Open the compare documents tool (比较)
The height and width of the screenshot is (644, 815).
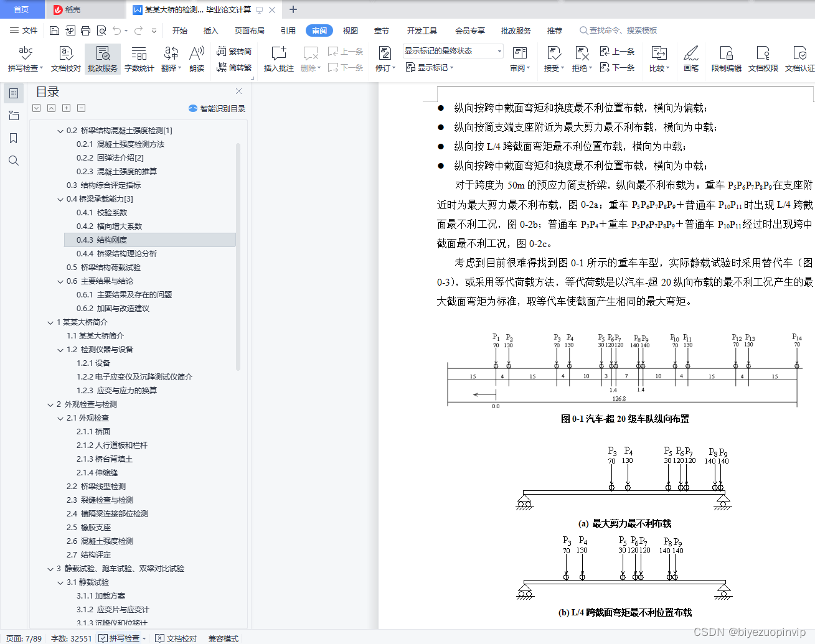click(659, 59)
